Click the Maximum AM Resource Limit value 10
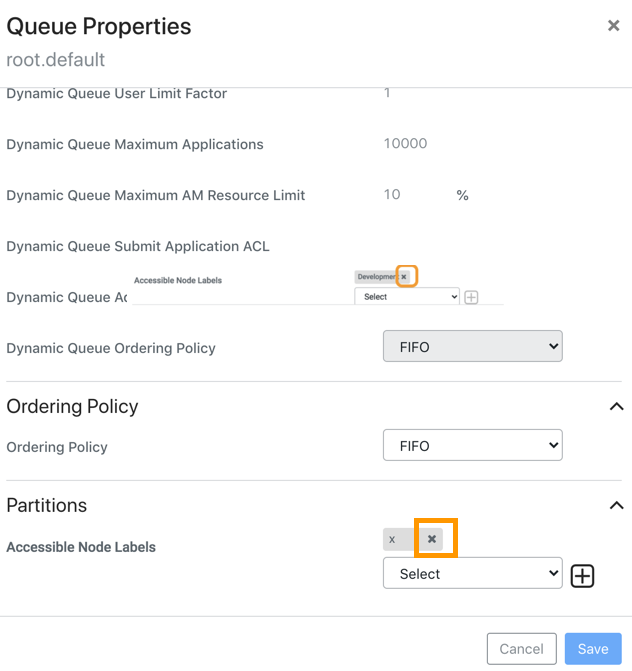This screenshot has width=632, height=671. click(x=392, y=195)
